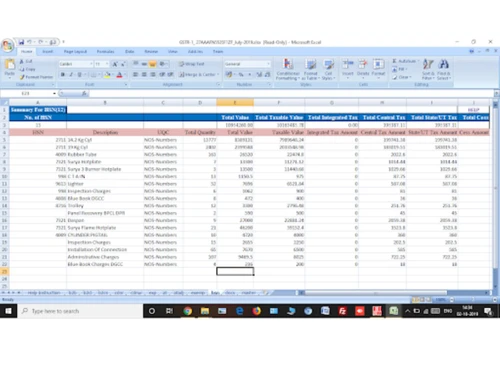Open Find & Select
Screen dimensions: 500x375
click(x=444, y=69)
